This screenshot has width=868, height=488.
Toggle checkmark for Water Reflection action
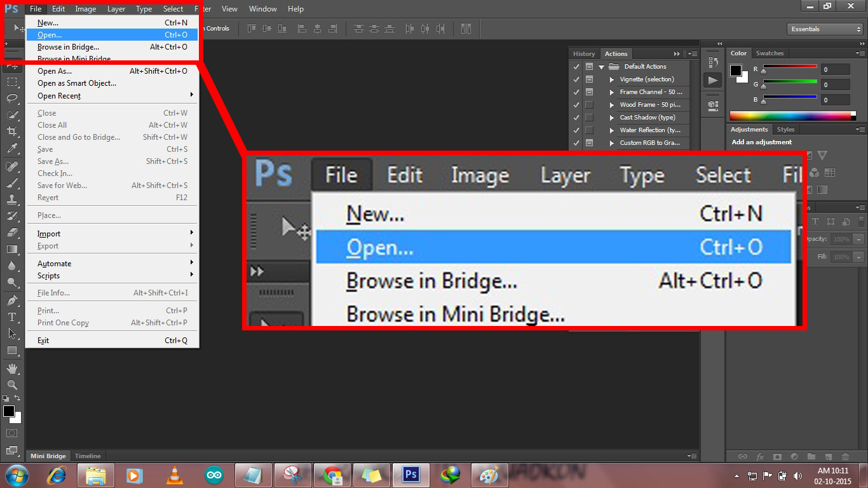[576, 130]
